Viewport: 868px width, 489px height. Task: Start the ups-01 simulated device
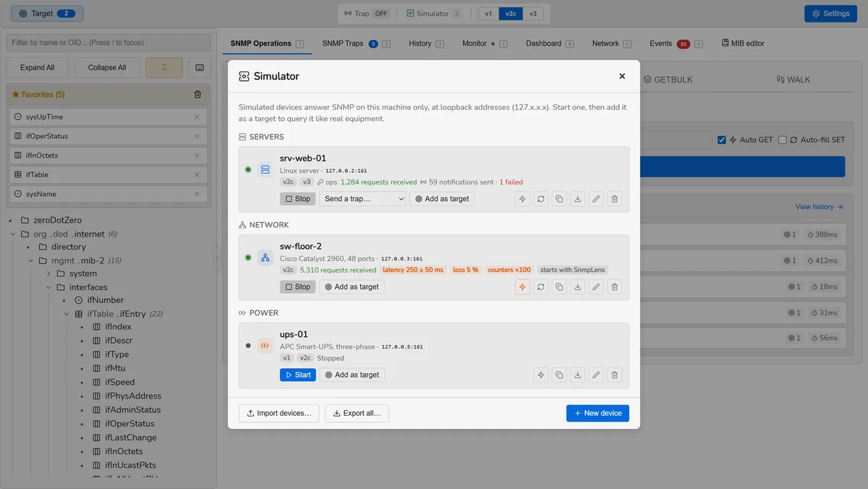point(298,375)
